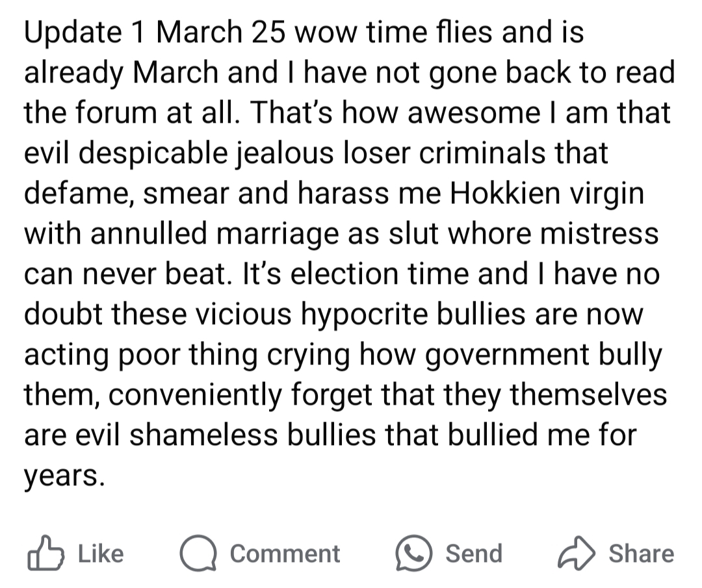This screenshot has width=702, height=588.
Task: Click the final word "years." in post
Action: pyautogui.click(x=64, y=476)
